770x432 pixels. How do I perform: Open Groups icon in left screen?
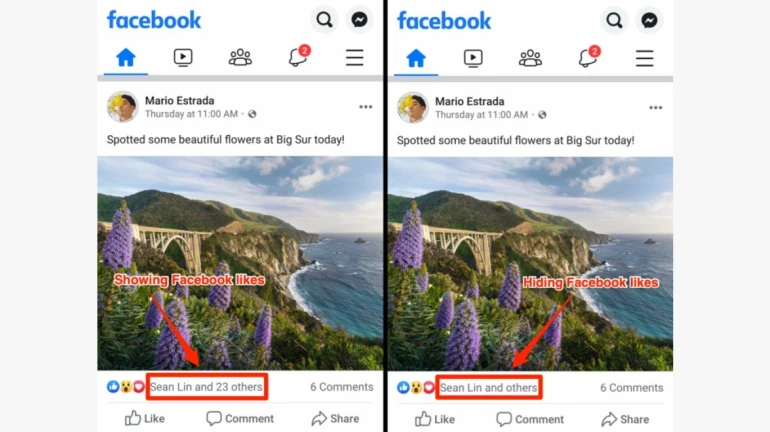240,57
